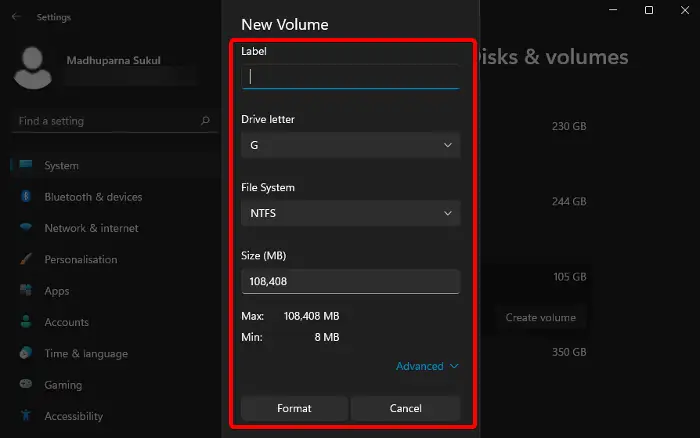Click the 105 GB volume entry
Image resolution: width=700 pixels, height=438 pixels.
click(x=570, y=277)
